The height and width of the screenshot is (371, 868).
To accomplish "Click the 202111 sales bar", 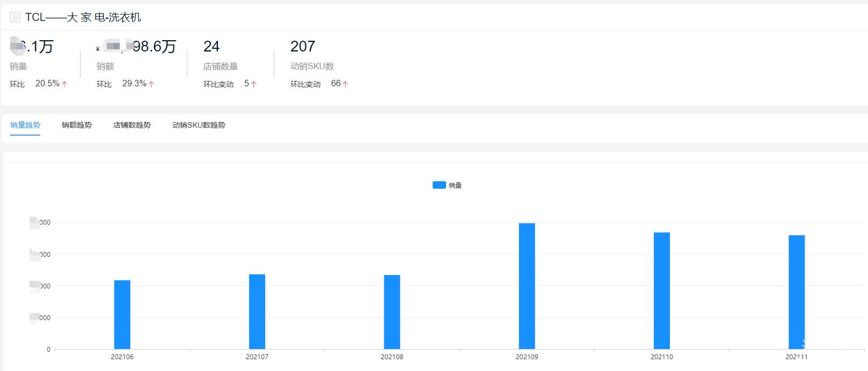I will pyautogui.click(x=797, y=292).
